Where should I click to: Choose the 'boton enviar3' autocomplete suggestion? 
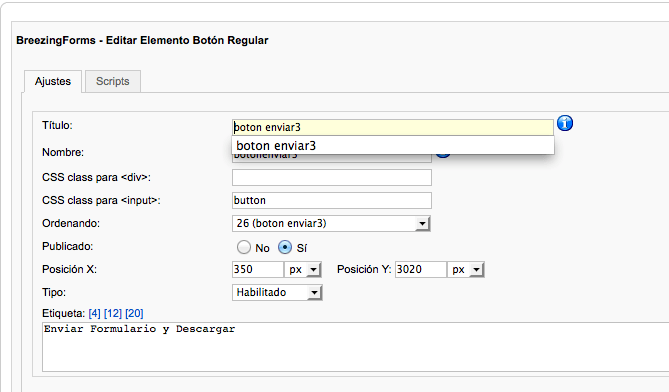(x=393, y=145)
